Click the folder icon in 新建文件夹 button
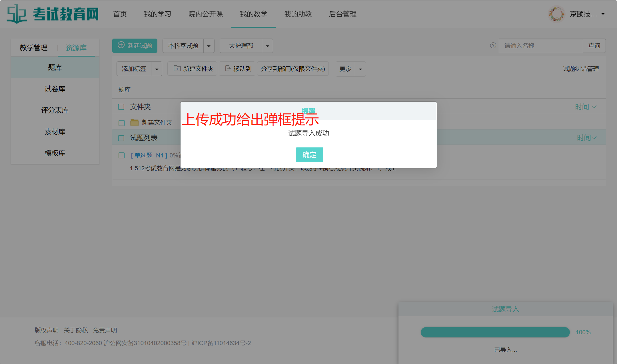 [177, 69]
